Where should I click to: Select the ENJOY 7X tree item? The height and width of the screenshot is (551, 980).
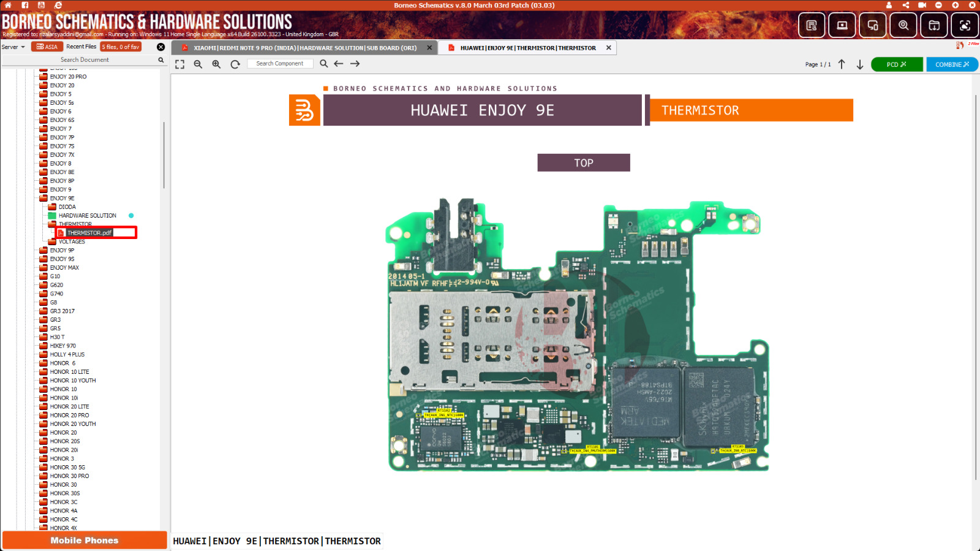[62, 155]
